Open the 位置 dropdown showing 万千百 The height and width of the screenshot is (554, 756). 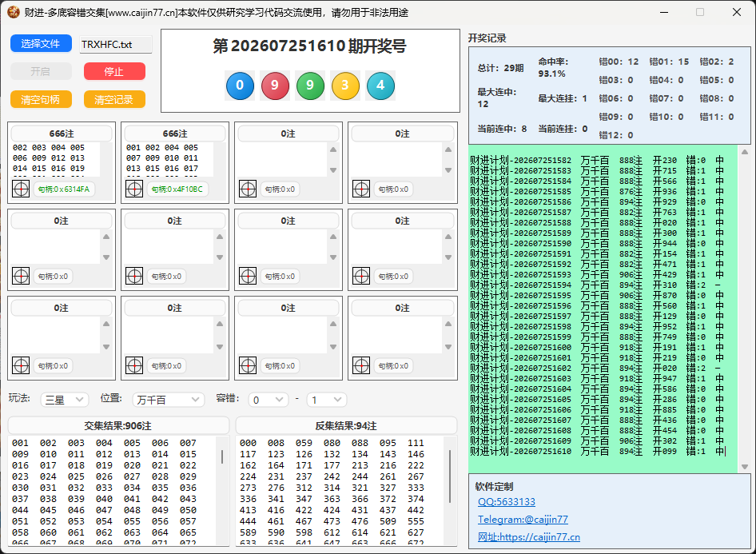tap(168, 400)
